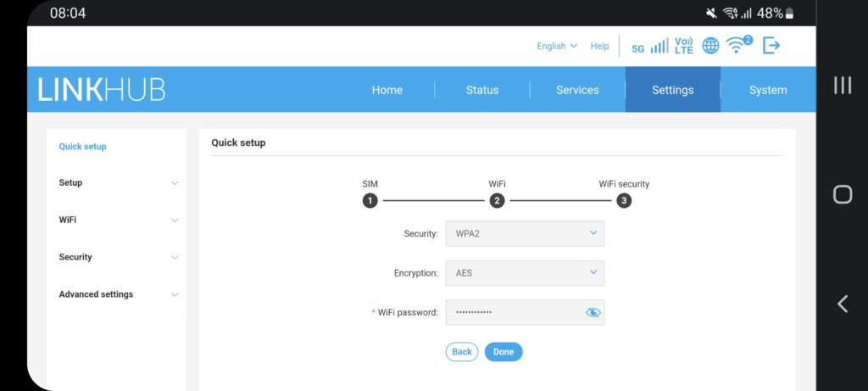Viewport: 868px width, 391px height.
Task: Expand the Advanced settings section
Action: [118, 294]
